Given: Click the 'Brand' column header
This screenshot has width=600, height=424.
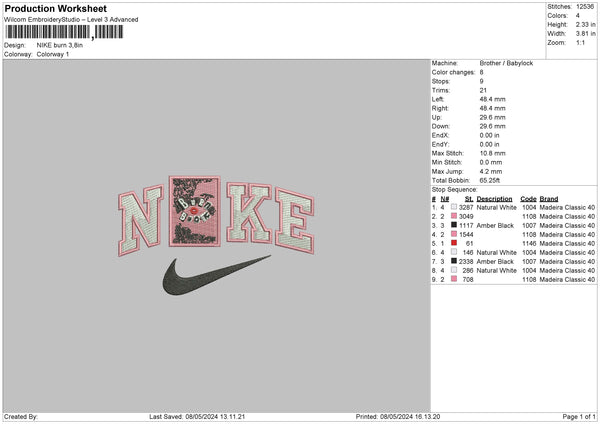Looking at the screenshot, I should coord(549,199).
